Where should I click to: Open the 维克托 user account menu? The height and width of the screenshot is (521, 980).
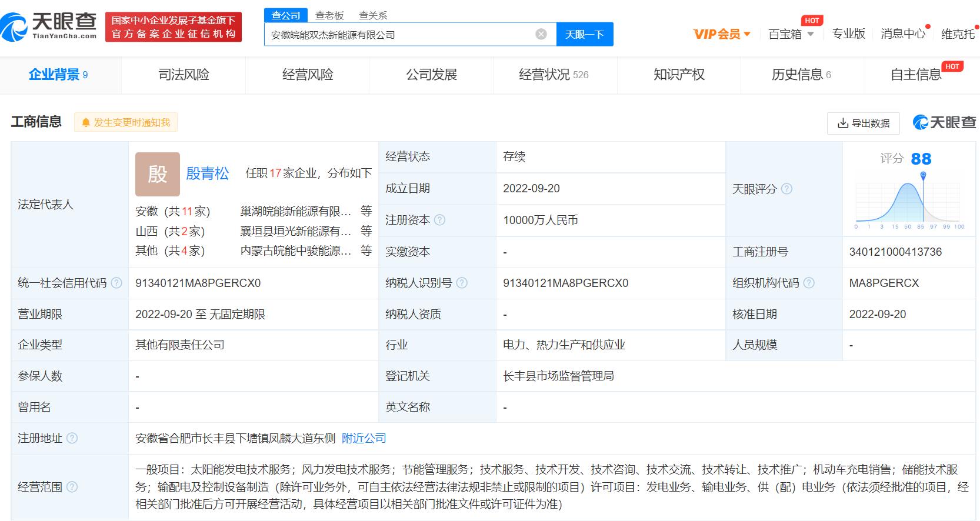click(958, 34)
